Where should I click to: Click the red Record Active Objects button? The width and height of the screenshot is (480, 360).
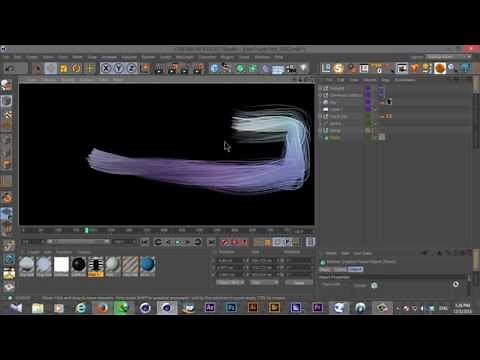pos(225,242)
